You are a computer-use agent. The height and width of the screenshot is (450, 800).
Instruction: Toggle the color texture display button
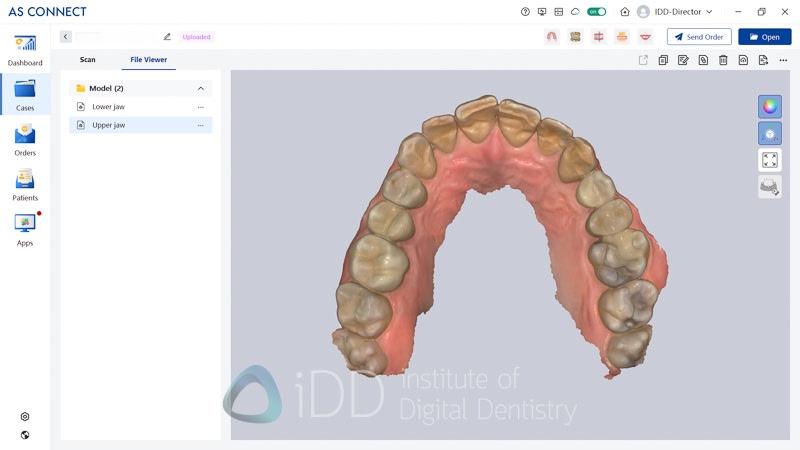(x=770, y=106)
